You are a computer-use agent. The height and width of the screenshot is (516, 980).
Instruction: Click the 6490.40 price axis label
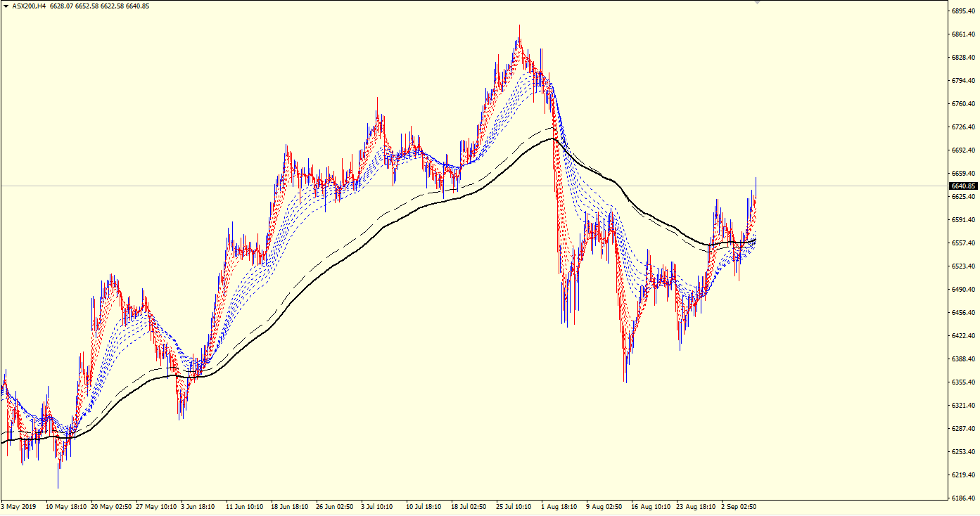coord(962,290)
